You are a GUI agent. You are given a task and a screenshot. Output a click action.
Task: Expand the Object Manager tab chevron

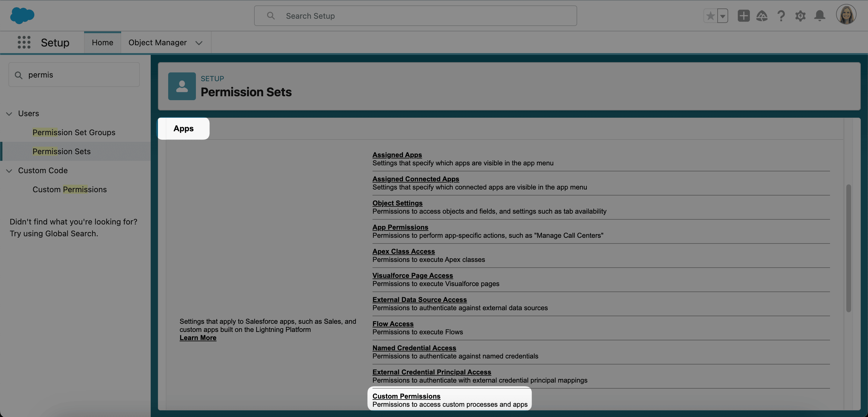[199, 43]
